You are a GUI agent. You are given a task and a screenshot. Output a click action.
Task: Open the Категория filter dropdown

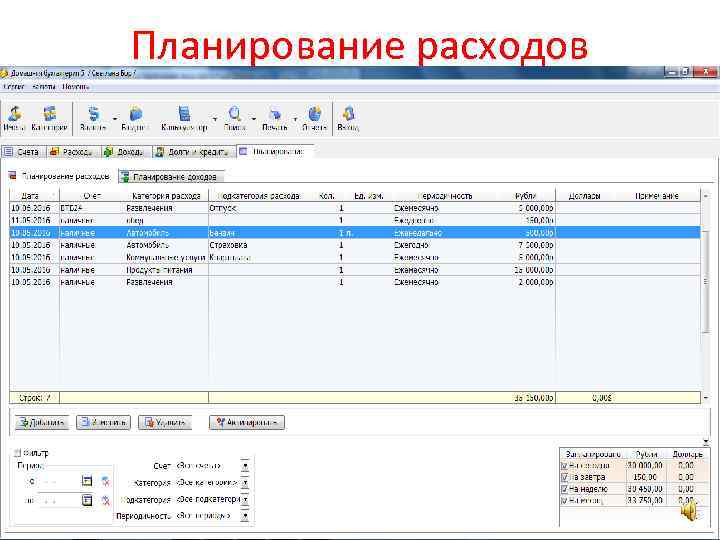click(x=245, y=483)
